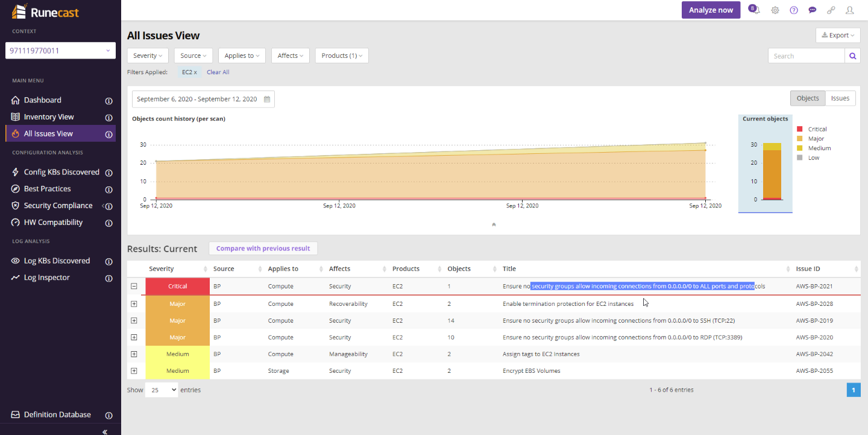868x435 pixels.
Task: Open help question mark icon
Action: pos(794,10)
